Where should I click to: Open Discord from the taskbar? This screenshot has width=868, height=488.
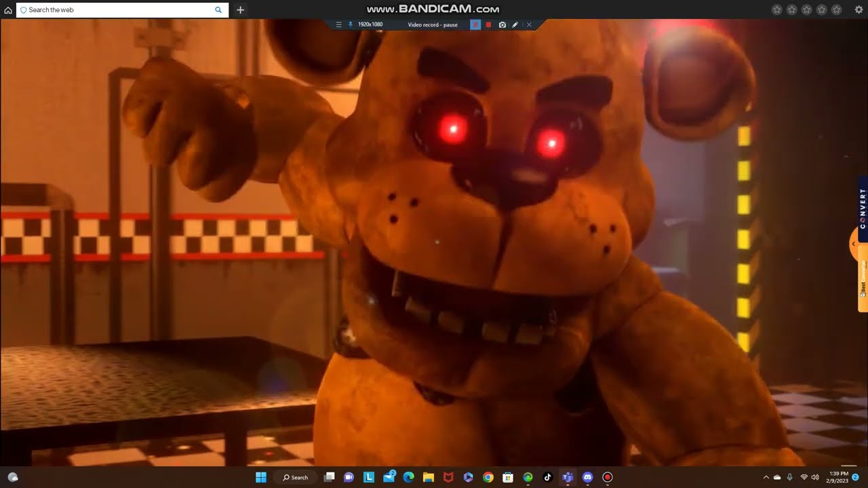tap(587, 477)
